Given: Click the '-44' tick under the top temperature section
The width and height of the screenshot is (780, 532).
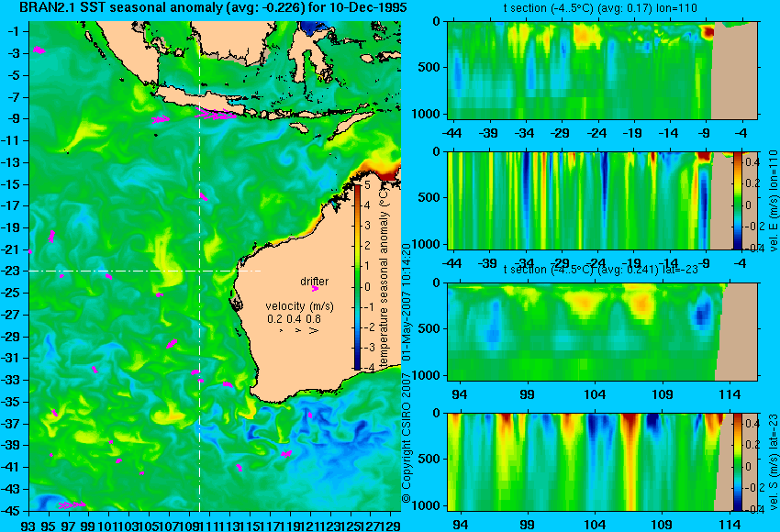Looking at the screenshot, I should pos(452,133).
